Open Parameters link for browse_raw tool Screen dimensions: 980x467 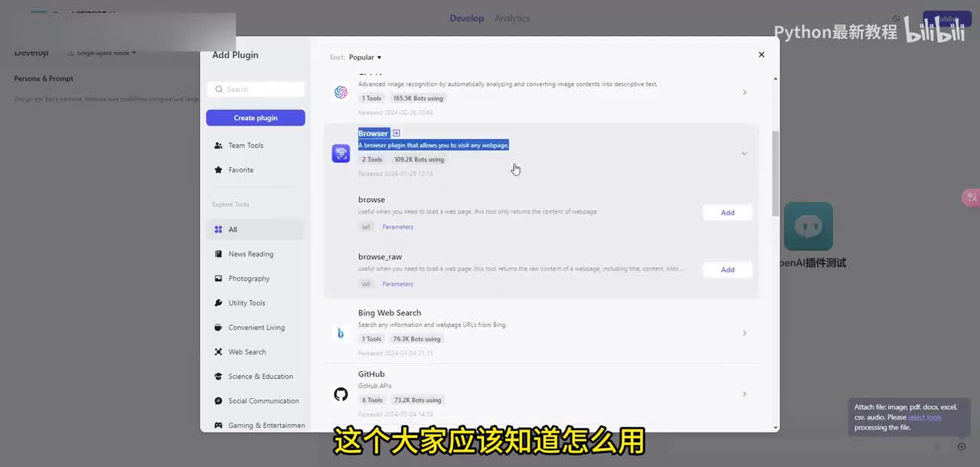tap(397, 284)
